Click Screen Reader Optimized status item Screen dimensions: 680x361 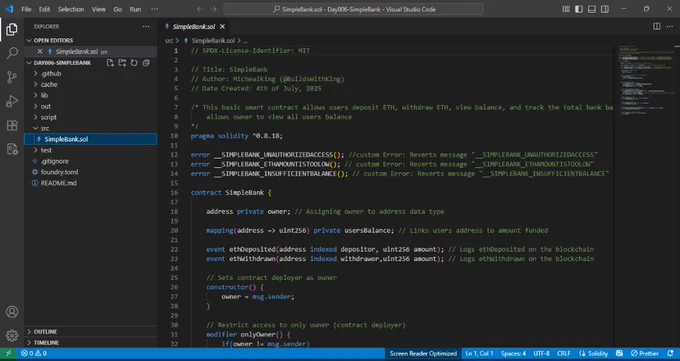coord(423,354)
